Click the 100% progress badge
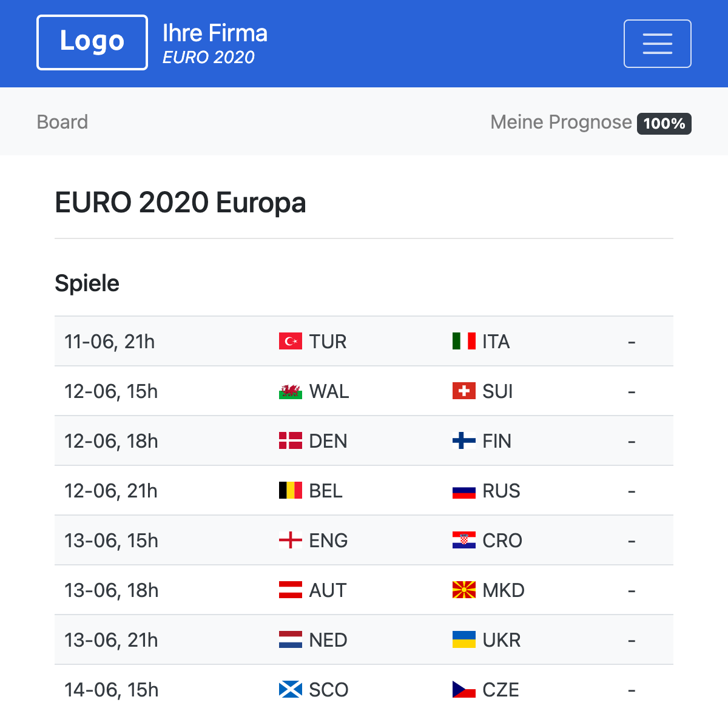The image size is (728, 728). [664, 123]
